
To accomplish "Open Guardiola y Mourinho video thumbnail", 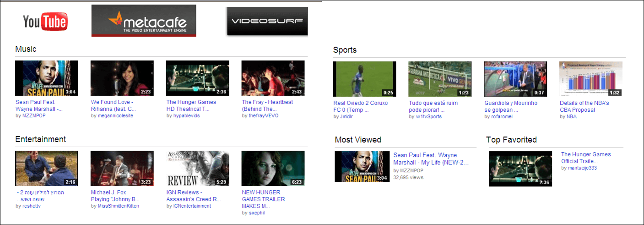I will click(516, 79).
